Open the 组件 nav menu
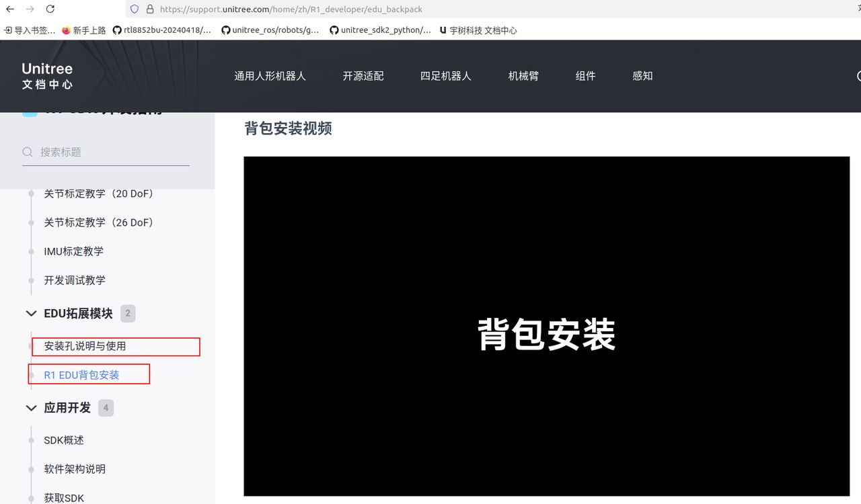861x504 pixels. click(586, 76)
